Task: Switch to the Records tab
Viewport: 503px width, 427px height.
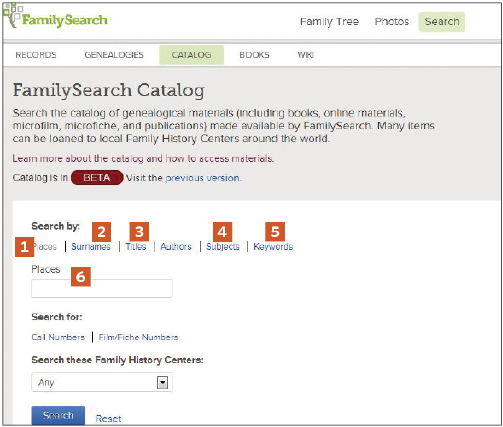Action: pos(36,55)
